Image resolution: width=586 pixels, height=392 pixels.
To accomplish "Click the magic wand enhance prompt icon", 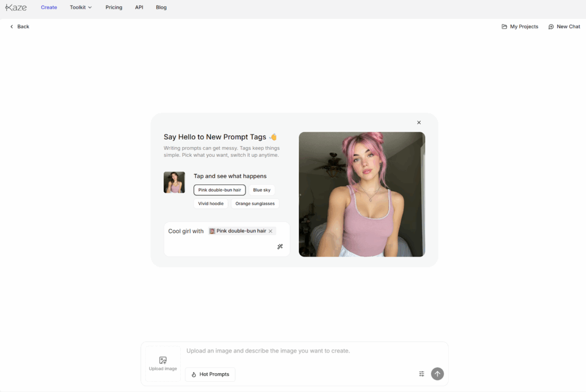I will [x=280, y=247].
